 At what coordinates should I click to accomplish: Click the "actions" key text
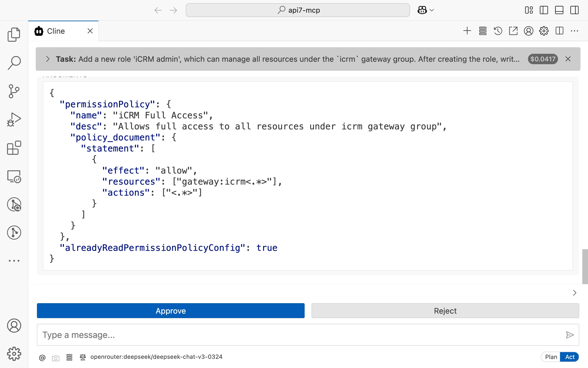pyautogui.click(x=126, y=193)
